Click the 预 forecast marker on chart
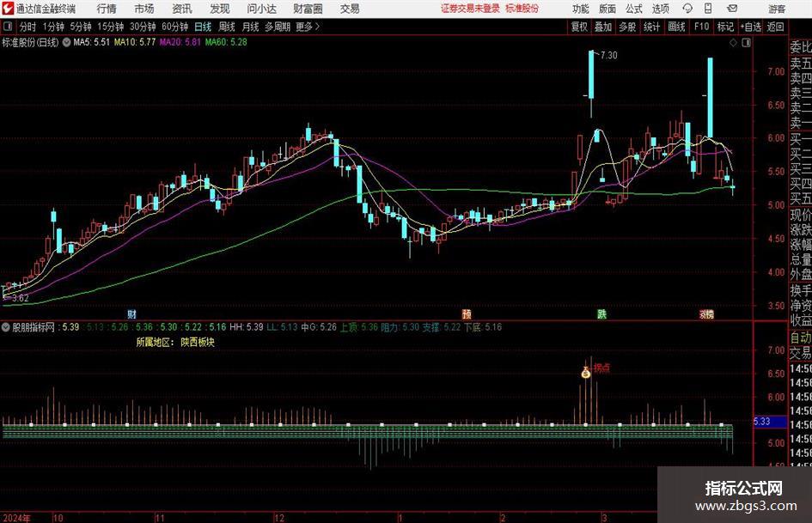This screenshot has width=812, height=523. pos(467,314)
